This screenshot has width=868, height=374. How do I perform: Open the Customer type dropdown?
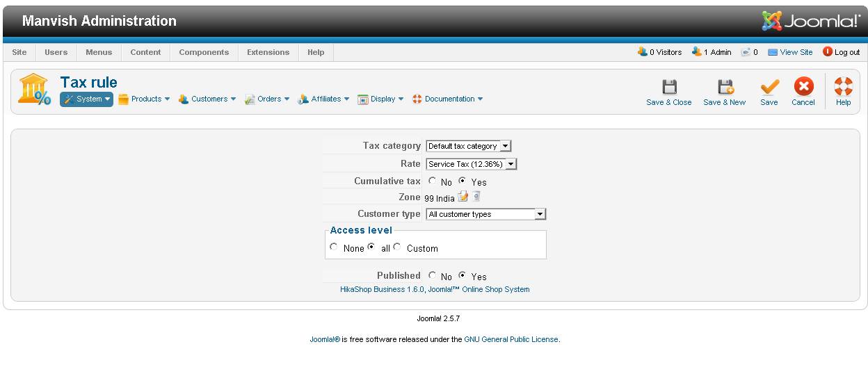click(486, 214)
